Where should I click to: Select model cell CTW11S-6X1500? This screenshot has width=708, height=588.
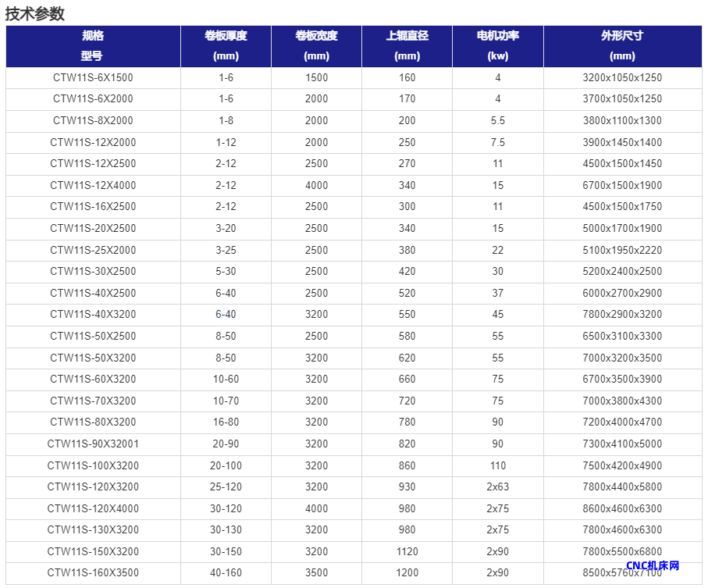tap(93, 77)
